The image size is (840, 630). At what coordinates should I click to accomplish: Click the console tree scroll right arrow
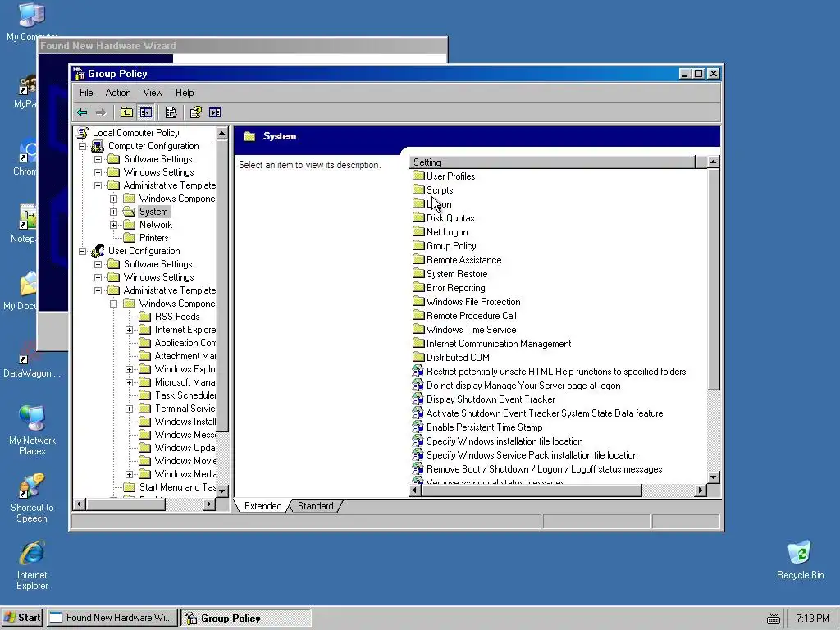pos(209,504)
